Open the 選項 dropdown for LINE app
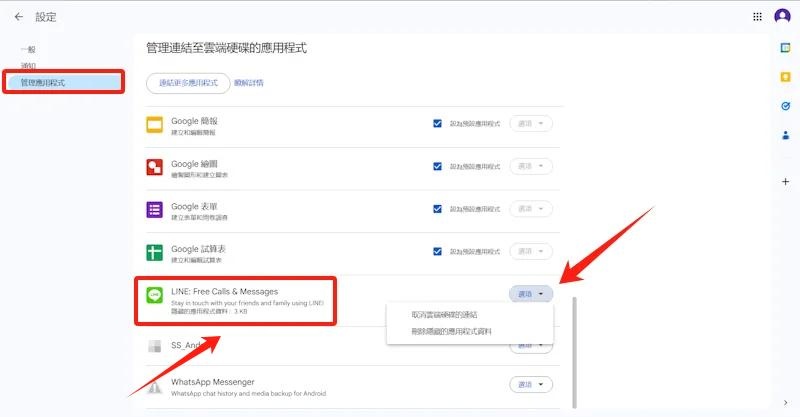The image size is (800, 417). click(531, 294)
